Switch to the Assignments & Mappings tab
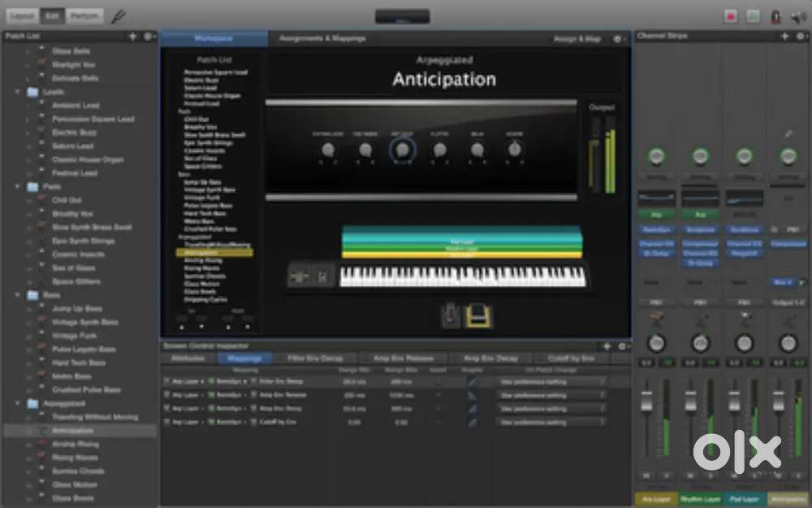Viewport: 812px width, 508px height. 322,38
